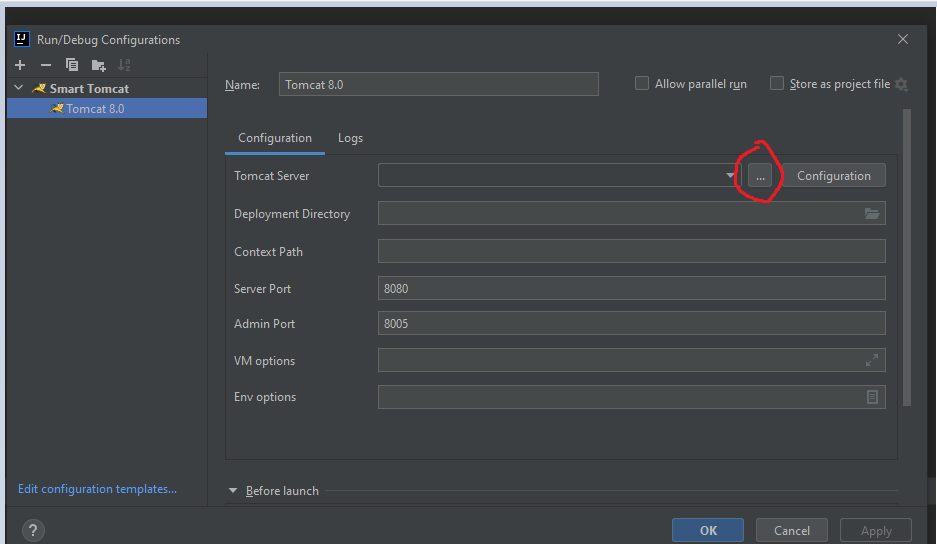Switch to the Configuration tab
This screenshot has width=937, height=544.
275,138
